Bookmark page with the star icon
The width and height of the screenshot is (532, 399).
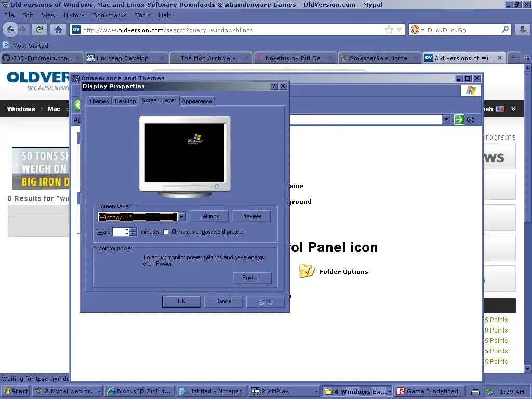(389, 30)
